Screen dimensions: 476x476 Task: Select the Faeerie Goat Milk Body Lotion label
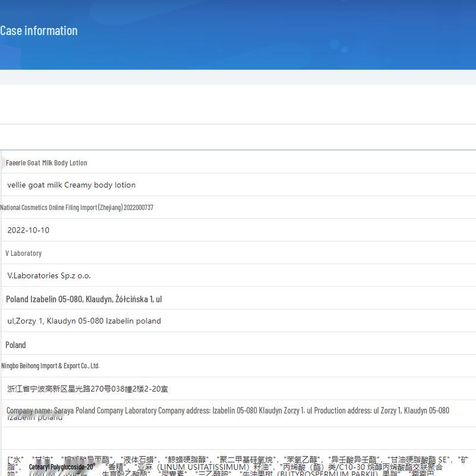coord(46,162)
